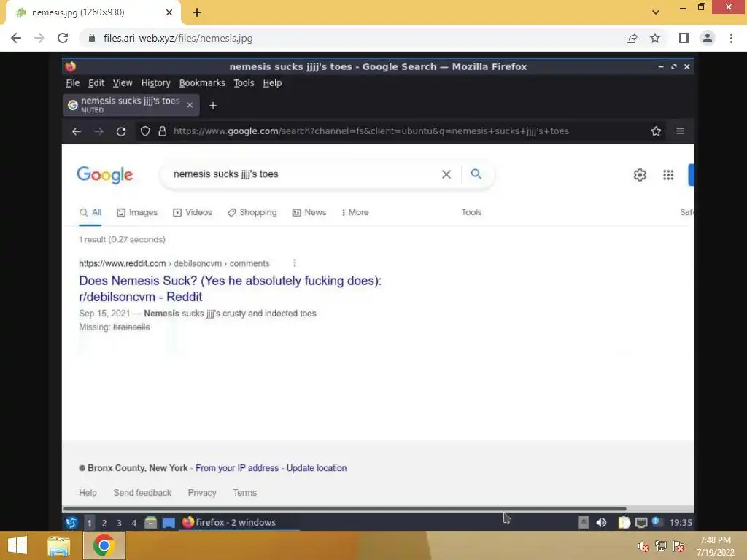The image size is (747, 560).
Task: Click Update location link
Action: tap(317, 468)
